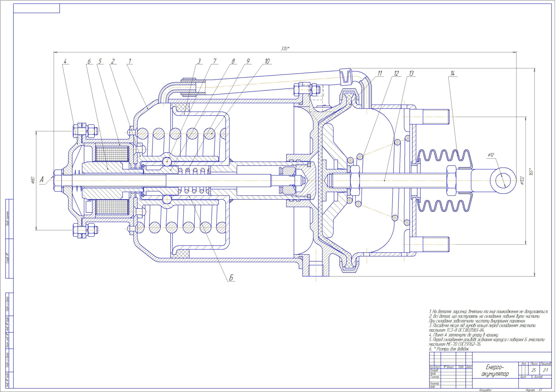
Task: Click the vertical "Перв. примен." side label
Action: click(8, 219)
